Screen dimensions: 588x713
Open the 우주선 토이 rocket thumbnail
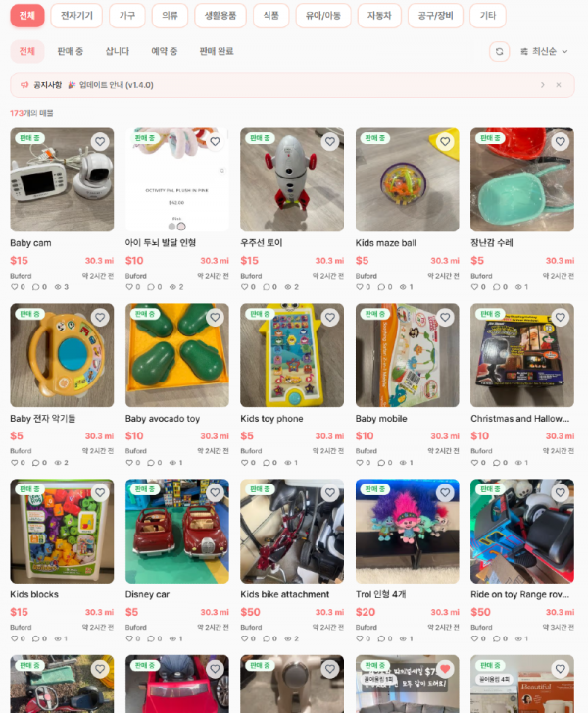point(292,179)
